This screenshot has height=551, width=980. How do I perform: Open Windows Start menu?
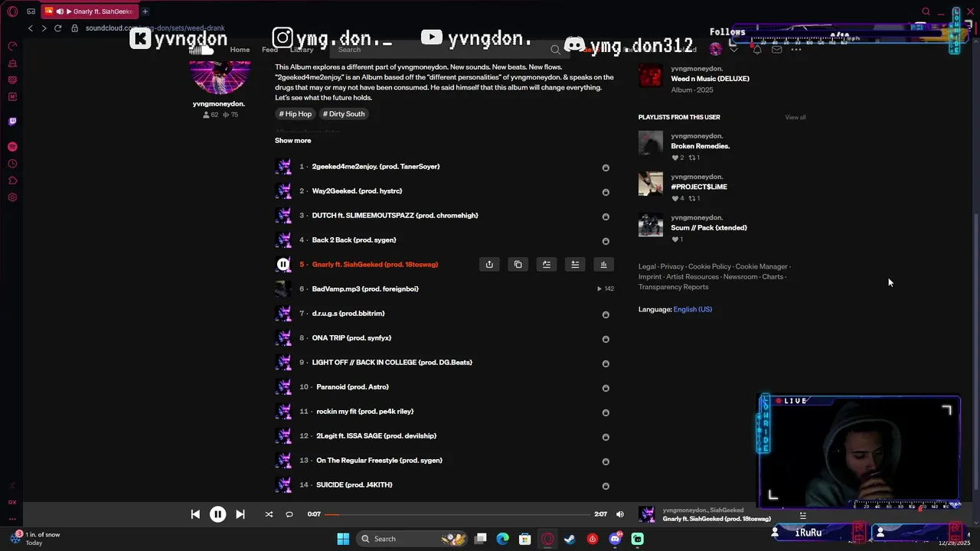[343, 539]
